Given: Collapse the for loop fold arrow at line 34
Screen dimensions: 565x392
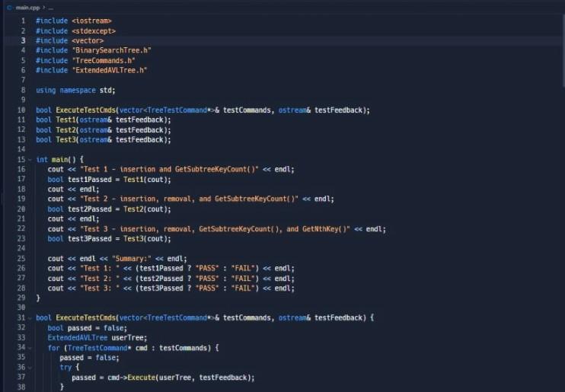Looking at the screenshot, I should pos(30,348).
